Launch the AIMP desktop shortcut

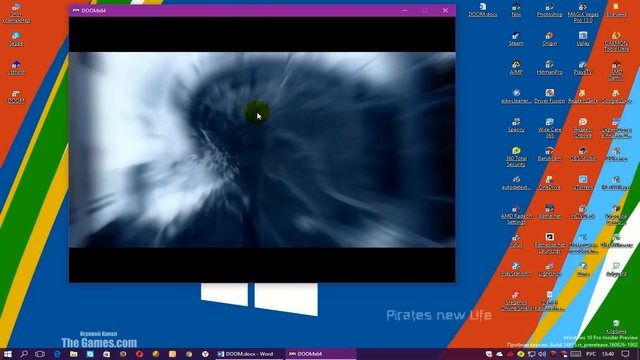516,68
